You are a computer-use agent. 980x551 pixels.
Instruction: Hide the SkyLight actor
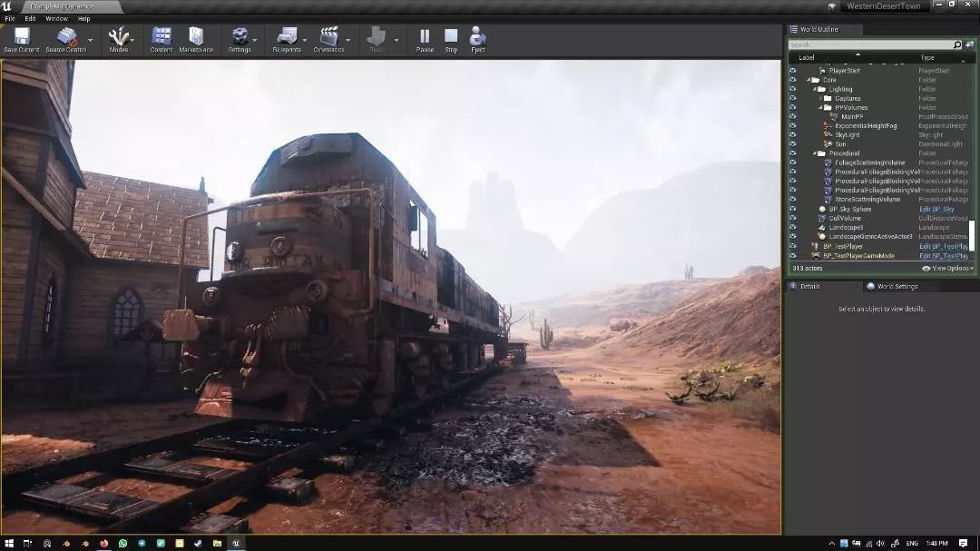click(792, 134)
